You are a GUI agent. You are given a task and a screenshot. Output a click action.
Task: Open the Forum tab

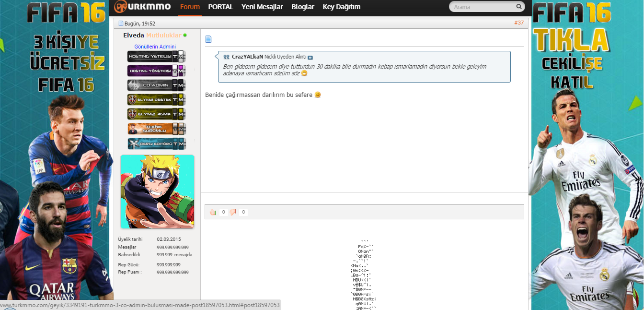[x=190, y=7]
